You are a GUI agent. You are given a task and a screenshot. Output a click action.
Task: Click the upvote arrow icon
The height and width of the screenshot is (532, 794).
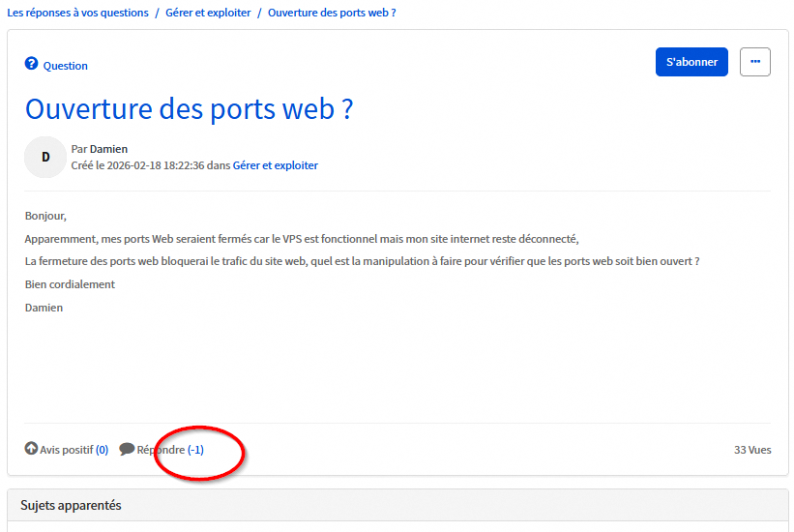[x=31, y=449]
